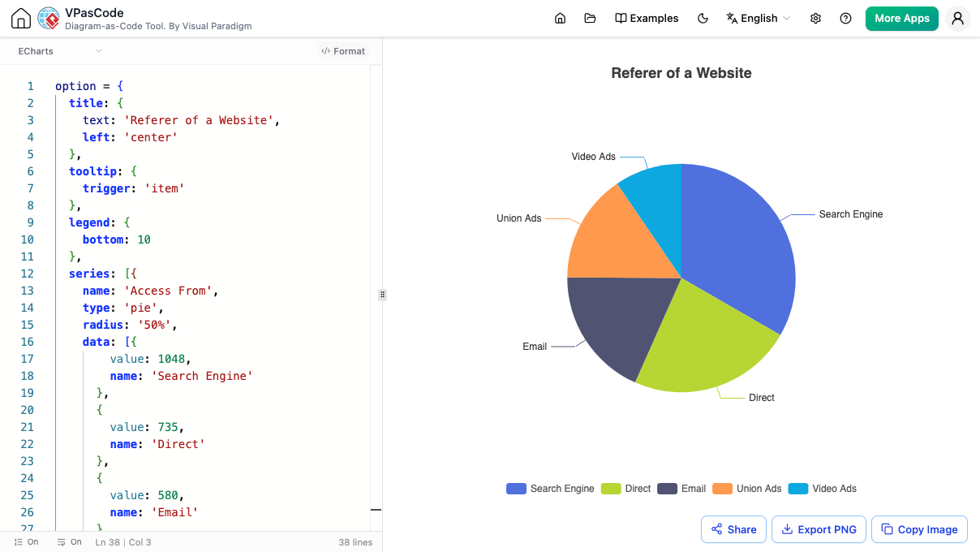
Task: Open settings gear icon
Action: [x=816, y=19]
